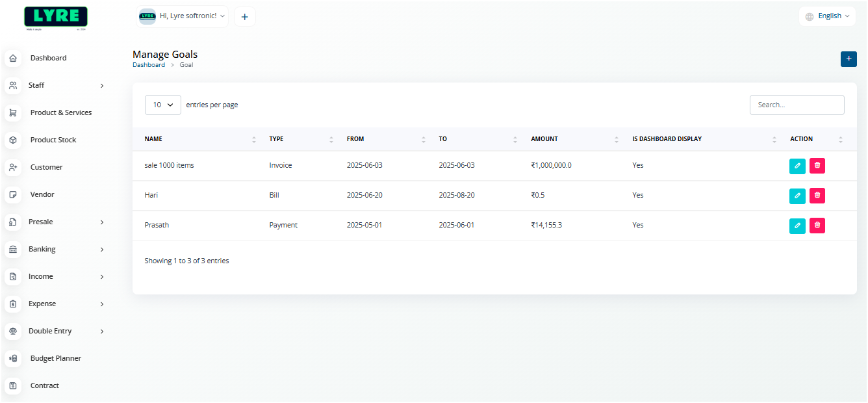Open the entries per page dropdown
The image size is (868, 403).
click(x=162, y=105)
